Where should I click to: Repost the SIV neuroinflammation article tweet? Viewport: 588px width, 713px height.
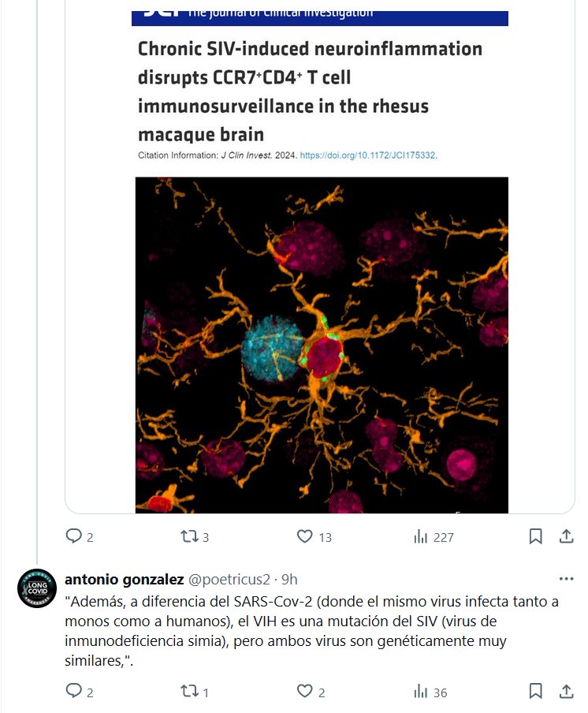pos(189,536)
